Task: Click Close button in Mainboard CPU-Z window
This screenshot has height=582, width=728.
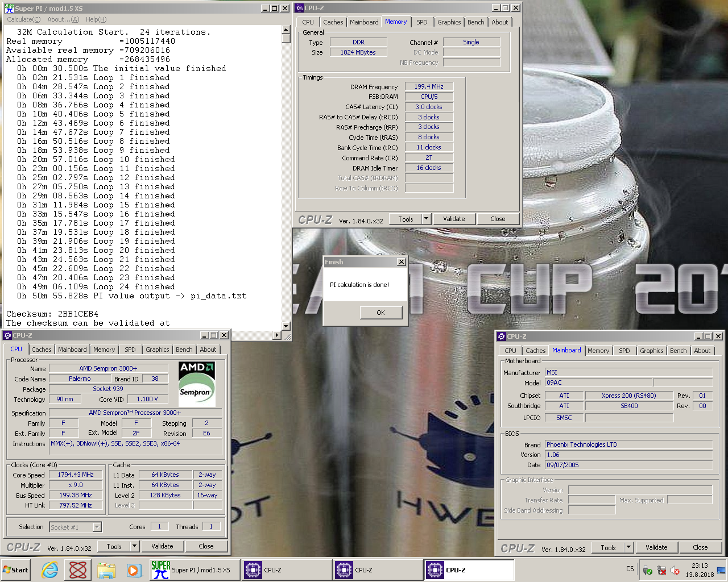Action: click(x=700, y=547)
